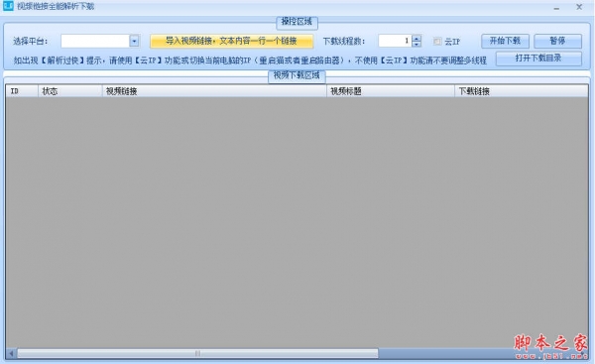Open the 选择平台 platform dropdown

(134, 41)
